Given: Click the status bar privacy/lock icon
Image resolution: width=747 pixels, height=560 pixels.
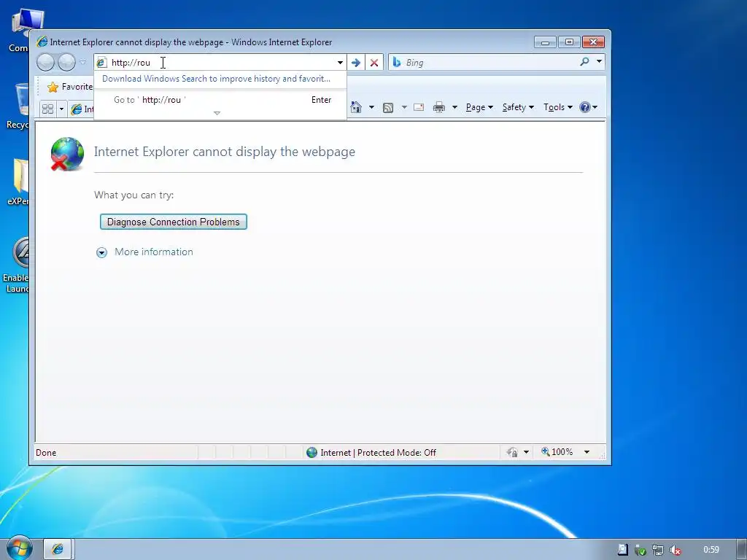Looking at the screenshot, I should 512,452.
